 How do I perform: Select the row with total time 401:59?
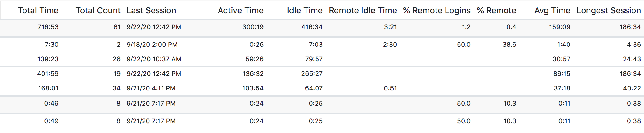pyautogui.click(x=322, y=74)
